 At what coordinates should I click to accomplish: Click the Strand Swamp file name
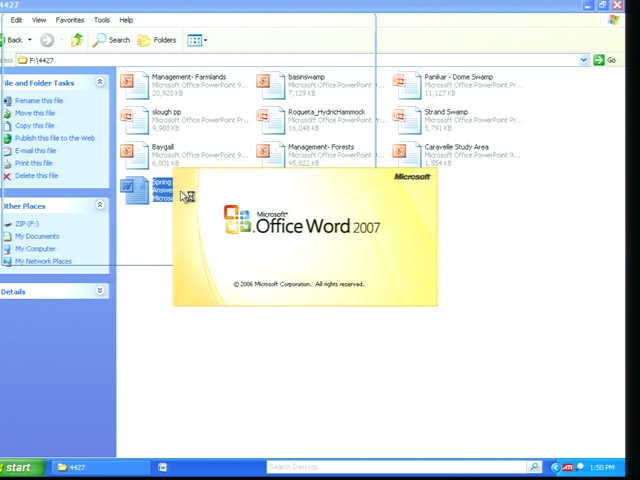tap(446, 112)
